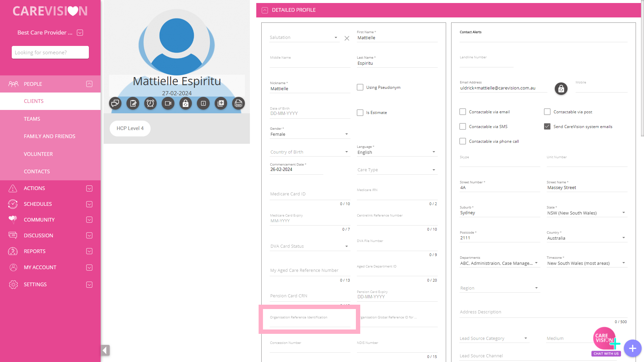Tick the Using Pseudonym checkbox
The width and height of the screenshot is (644, 362).
pos(360,87)
